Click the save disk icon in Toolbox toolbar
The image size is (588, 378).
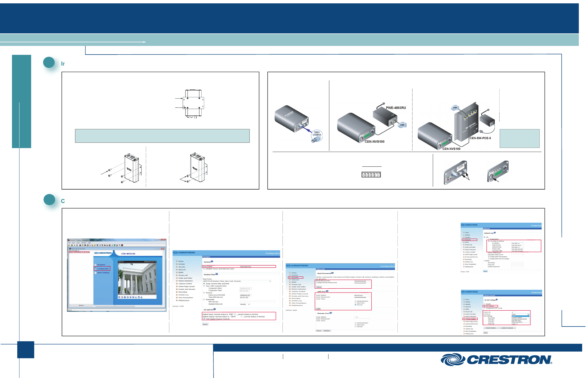(x=72, y=245)
